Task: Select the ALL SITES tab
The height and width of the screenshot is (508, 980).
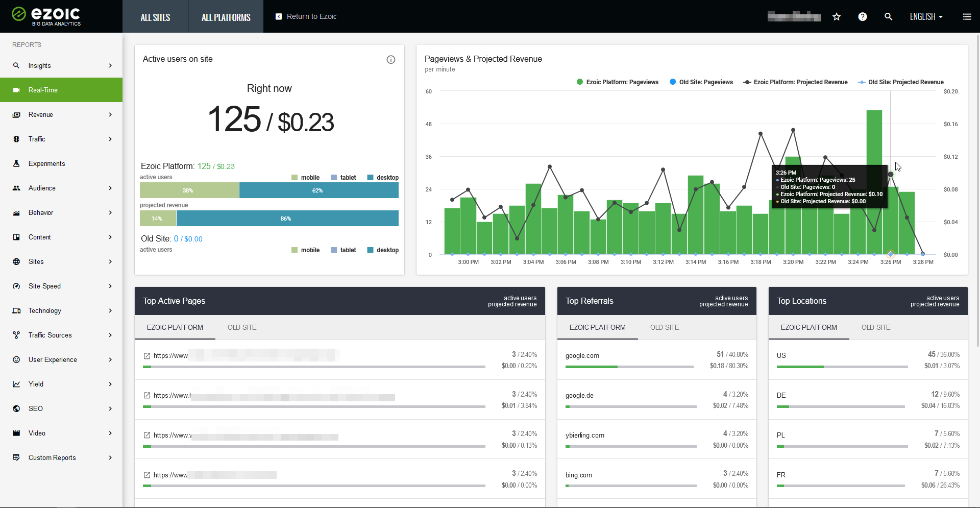Action: 155,16
